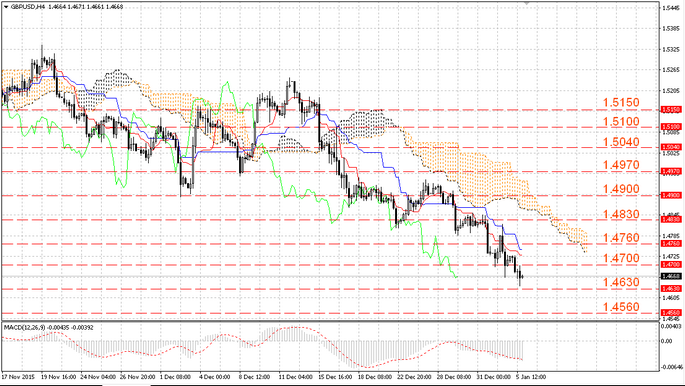Click the 5 Jan 12:00 date on time axis
685x386 pixels.
[x=529, y=376]
